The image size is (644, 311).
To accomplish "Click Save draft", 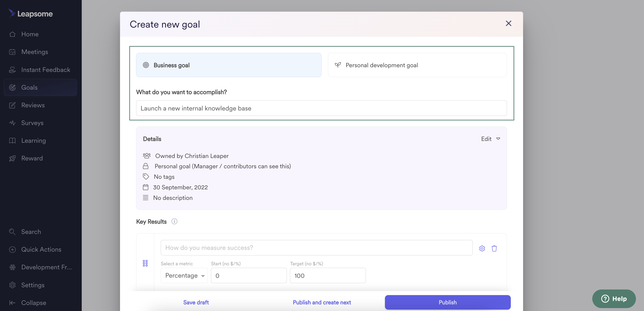I will click(x=196, y=302).
